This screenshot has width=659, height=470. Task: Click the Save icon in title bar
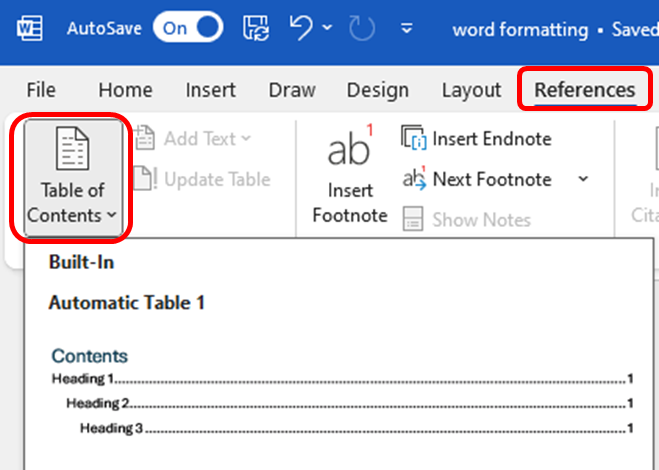[256, 28]
